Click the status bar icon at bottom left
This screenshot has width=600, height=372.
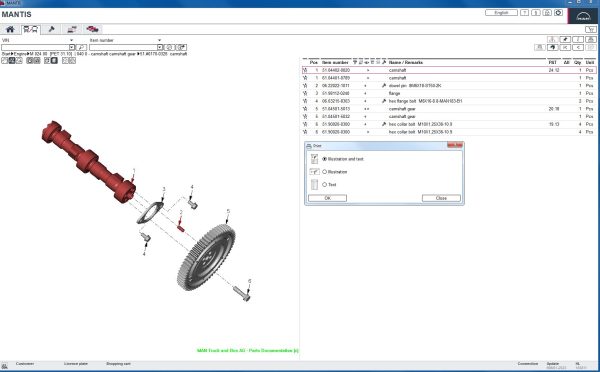tap(4, 366)
